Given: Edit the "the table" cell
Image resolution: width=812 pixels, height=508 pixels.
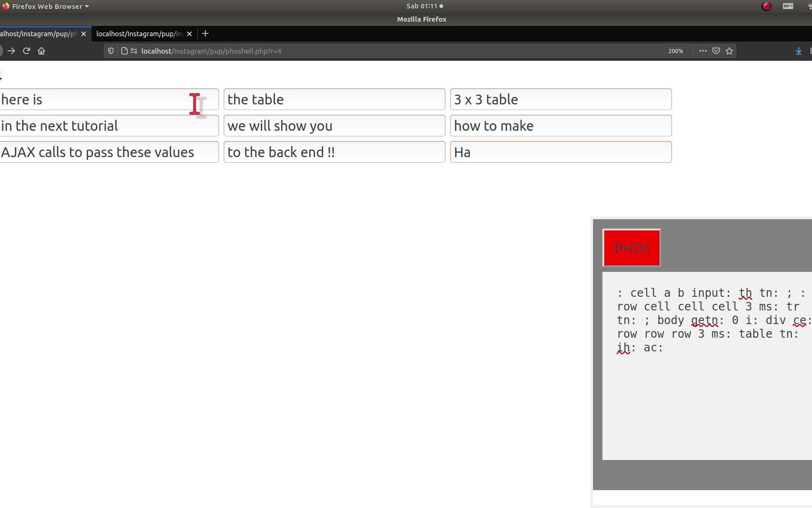Looking at the screenshot, I should click(x=335, y=99).
